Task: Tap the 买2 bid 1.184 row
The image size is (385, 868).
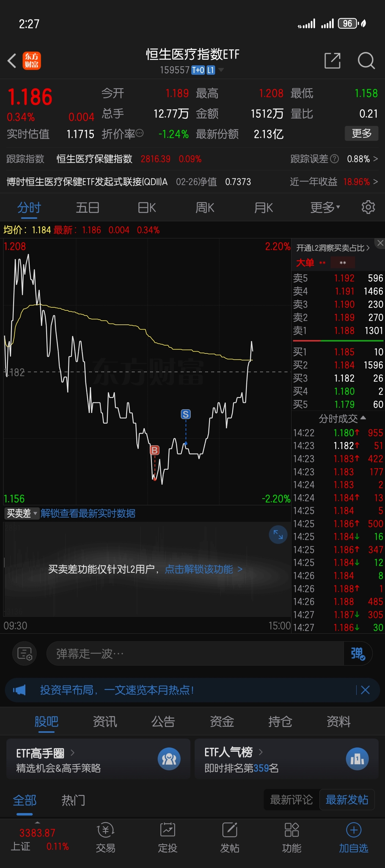Action: pyautogui.click(x=338, y=365)
